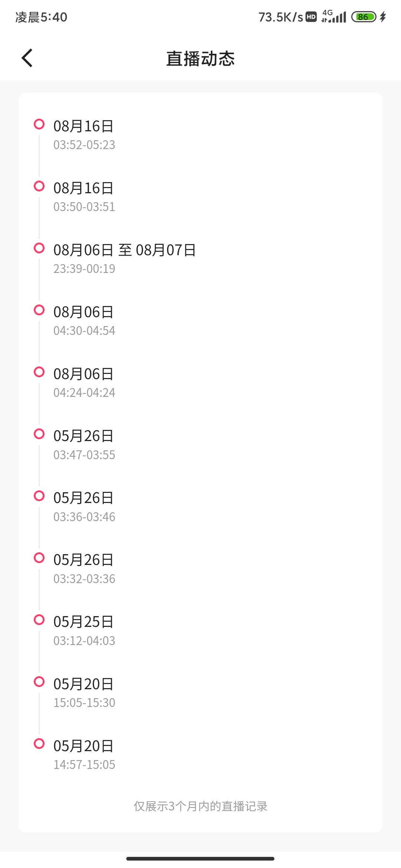
Task: Tap the 凌晨5:40 clock in status bar
Action: coord(41,17)
